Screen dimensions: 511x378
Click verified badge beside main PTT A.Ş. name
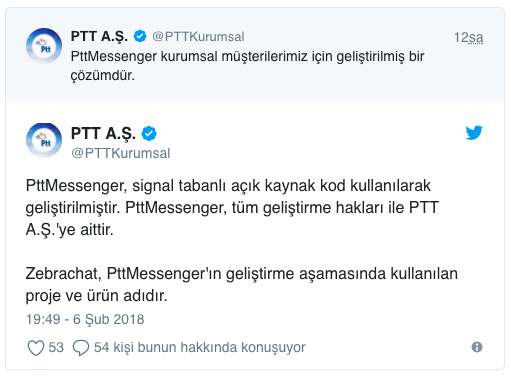pyautogui.click(x=149, y=133)
